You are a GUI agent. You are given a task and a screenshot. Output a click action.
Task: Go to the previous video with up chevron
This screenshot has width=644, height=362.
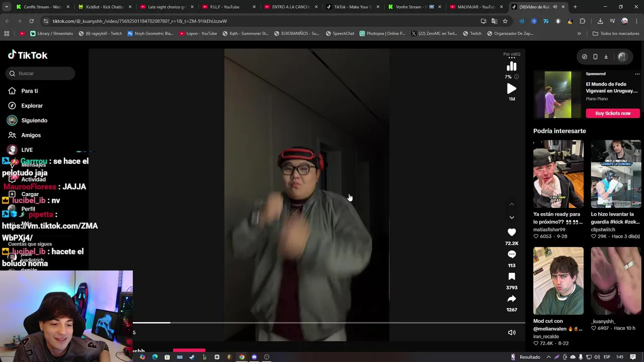[512, 204]
